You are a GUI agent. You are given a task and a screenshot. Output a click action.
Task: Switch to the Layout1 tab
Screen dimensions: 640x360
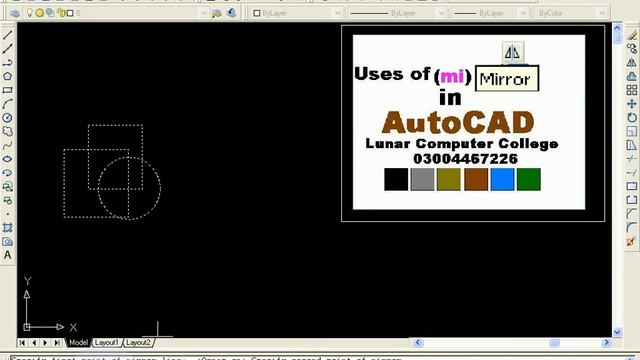pyautogui.click(x=107, y=342)
